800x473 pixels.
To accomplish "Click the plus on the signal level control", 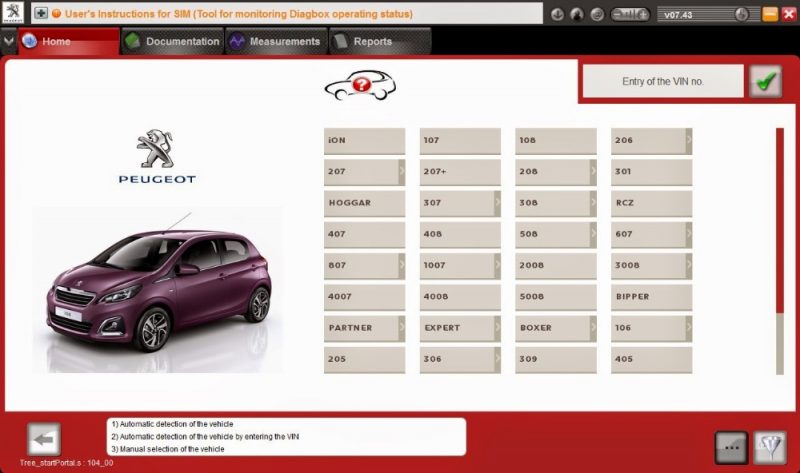I will pyautogui.click(x=643, y=14).
